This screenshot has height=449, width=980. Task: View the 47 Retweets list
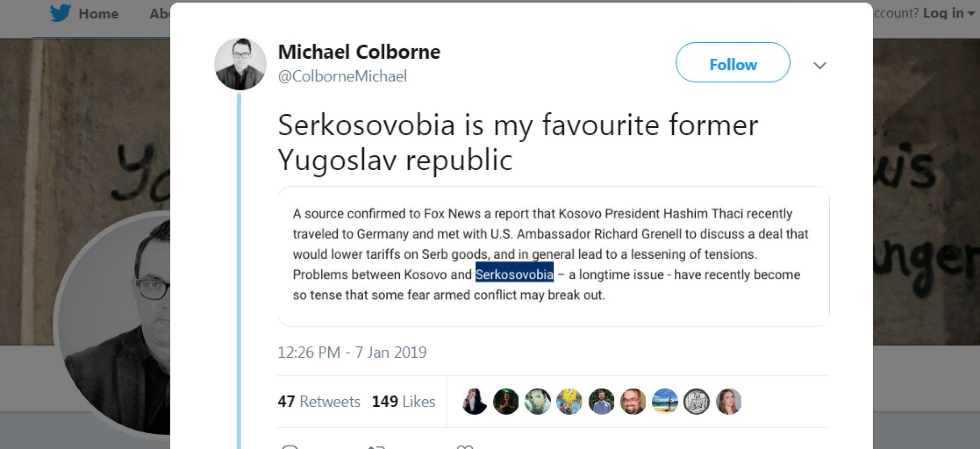(x=320, y=402)
